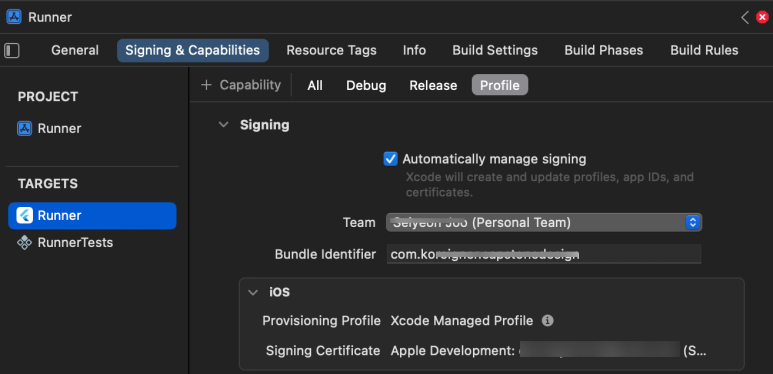Show All configurations filter
This screenshot has height=374, width=773.
pyautogui.click(x=315, y=85)
